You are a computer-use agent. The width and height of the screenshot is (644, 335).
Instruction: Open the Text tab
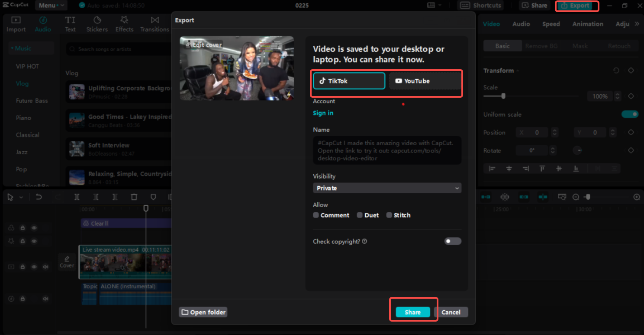coord(70,24)
